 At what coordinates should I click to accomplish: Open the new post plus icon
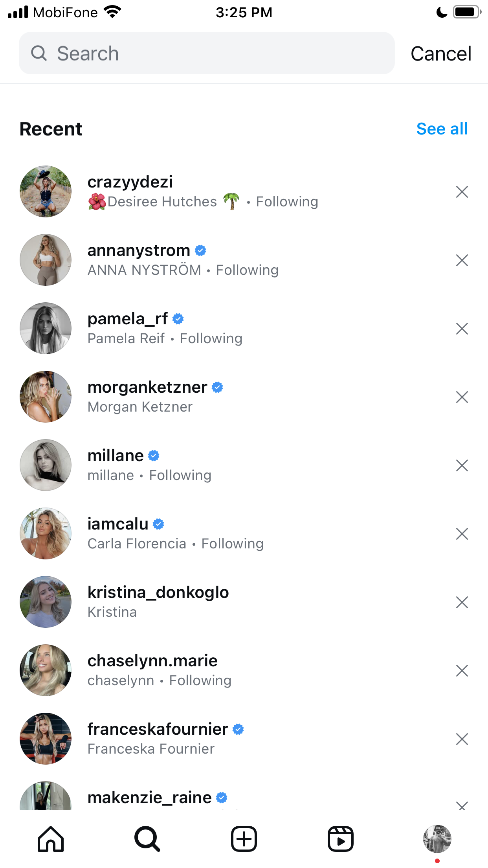(x=244, y=839)
